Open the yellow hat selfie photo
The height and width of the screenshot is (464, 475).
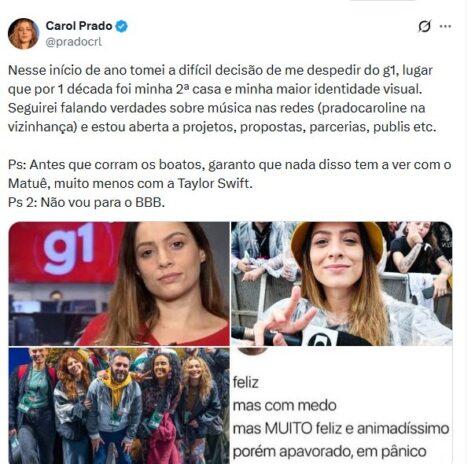[x=342, y=284]
